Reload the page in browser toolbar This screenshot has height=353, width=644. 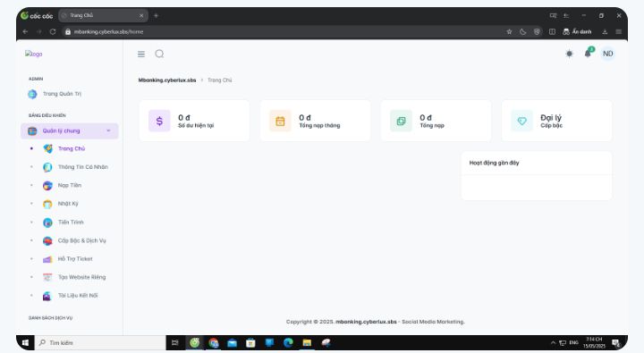coord(53,31)
